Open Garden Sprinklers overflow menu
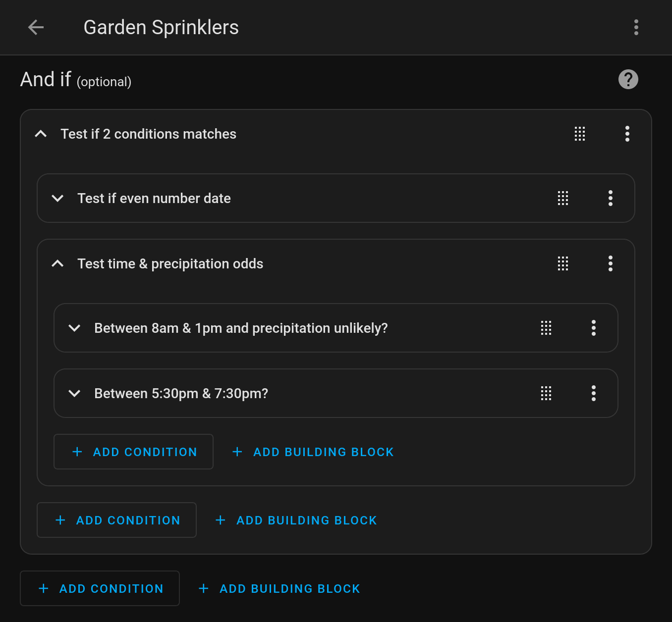The image size is (672, 622). tap(636, 27)
